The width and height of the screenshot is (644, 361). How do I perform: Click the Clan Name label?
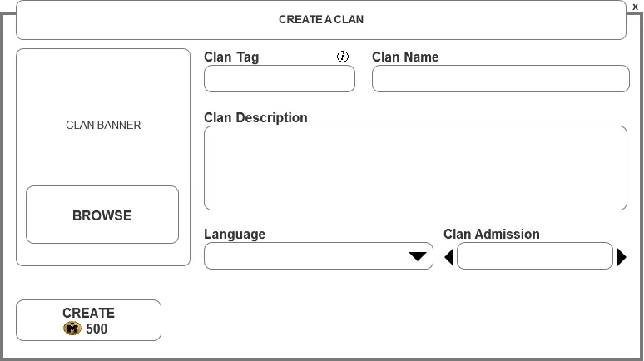point(405,57)
